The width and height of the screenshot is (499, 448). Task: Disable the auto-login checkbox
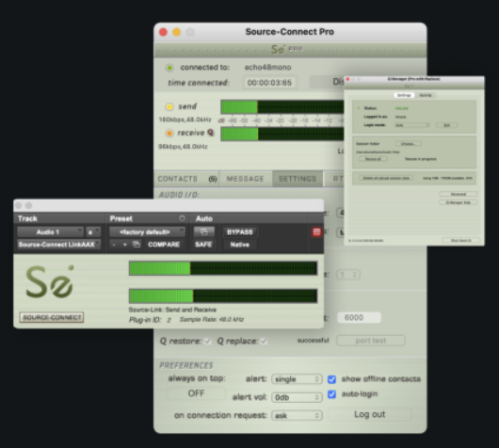pos(331,394)
